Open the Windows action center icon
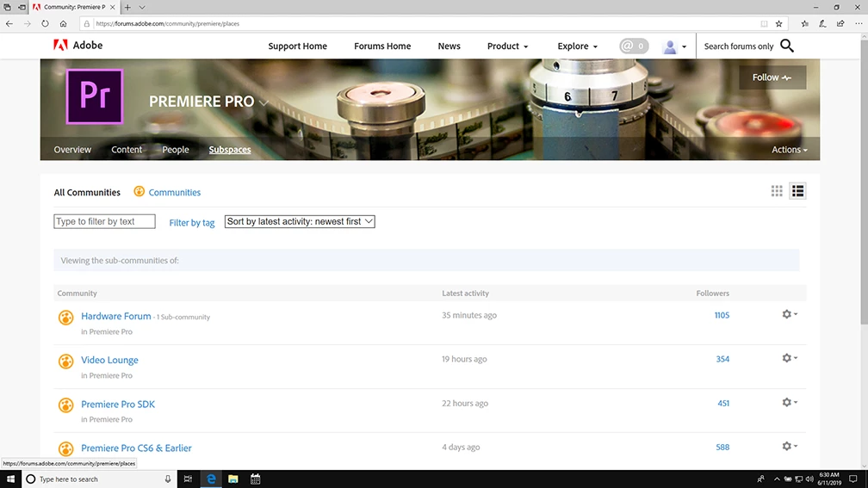The width and height of the screenshot is (868, 488). click(x=853, y=479)
